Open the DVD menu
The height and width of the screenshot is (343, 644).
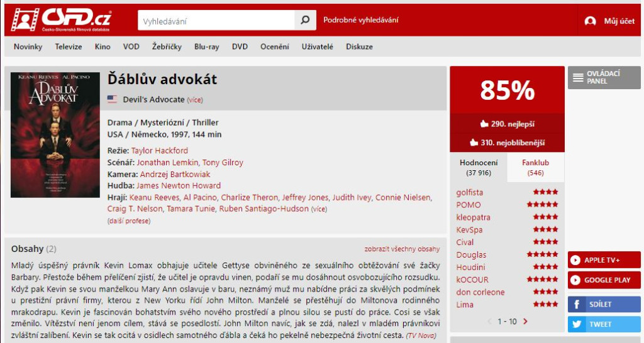point(240,46)
